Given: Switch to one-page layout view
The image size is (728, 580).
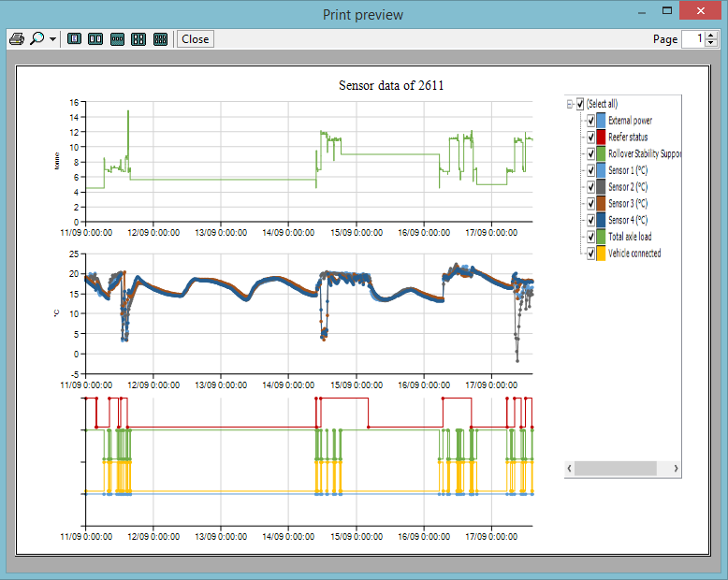Looking at the screenshot, I should tap(74, 39).
